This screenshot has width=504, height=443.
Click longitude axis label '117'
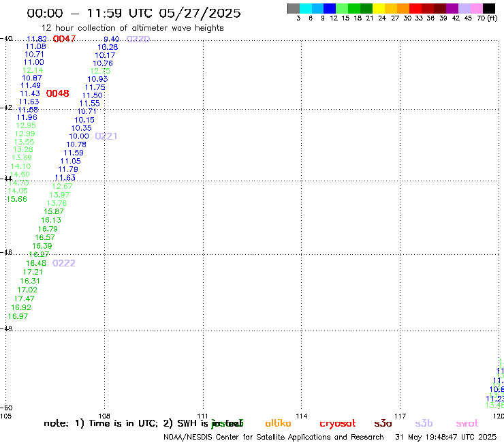click(x=400, y=416)
